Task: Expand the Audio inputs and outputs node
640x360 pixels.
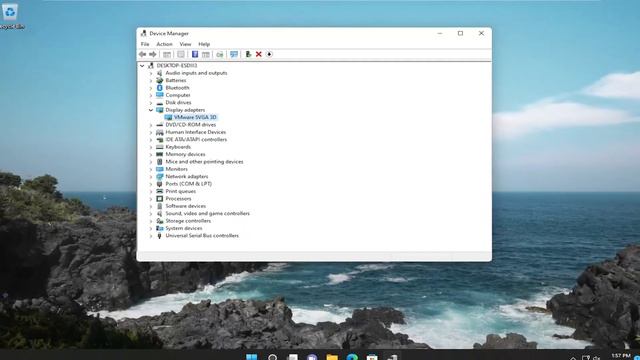Action: [x=151, y=73]
